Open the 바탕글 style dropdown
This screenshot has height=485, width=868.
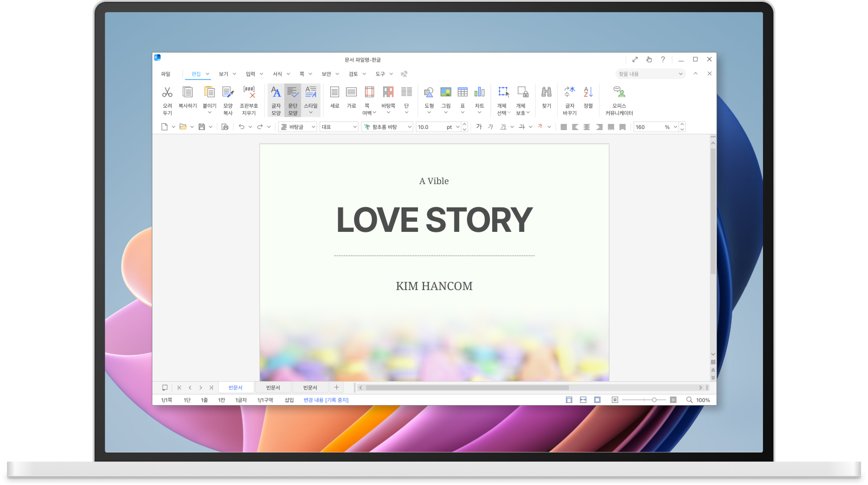(x=313, y=127)
